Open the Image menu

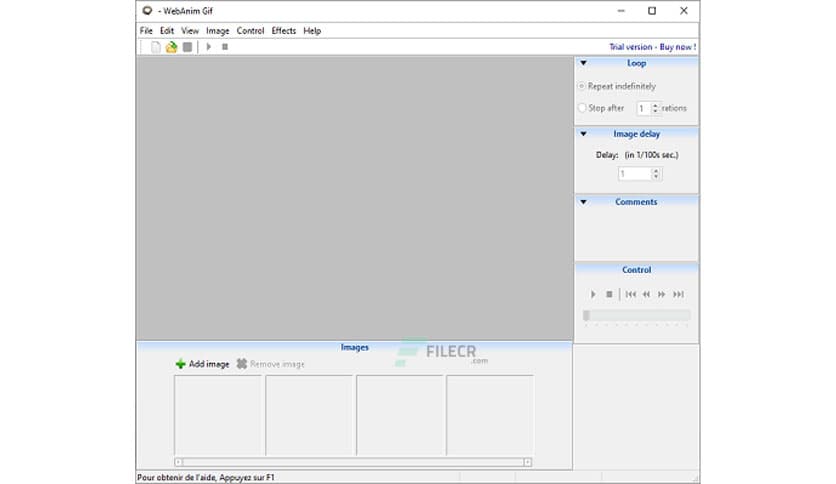pos(218,31)
